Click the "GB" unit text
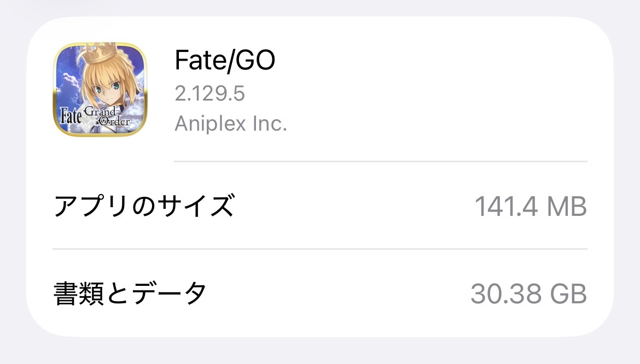The width and height of the screenshot is (640, 364). pos(568,294)
